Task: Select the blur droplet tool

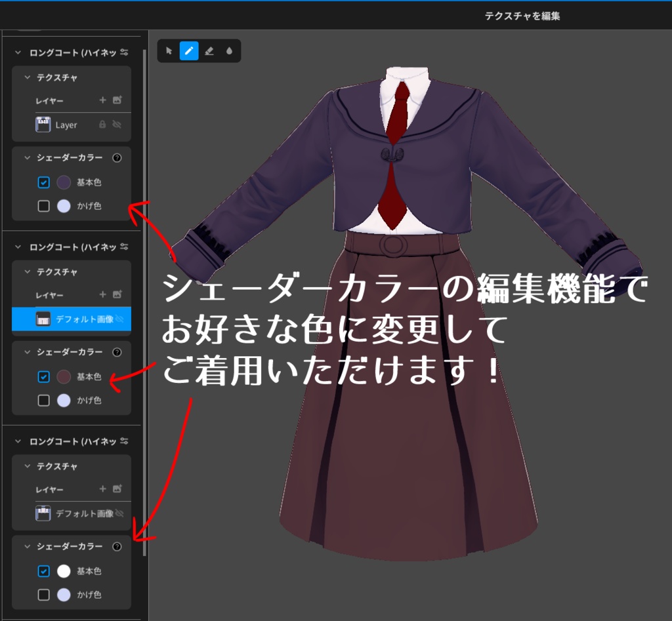Action: click(230, 51)
